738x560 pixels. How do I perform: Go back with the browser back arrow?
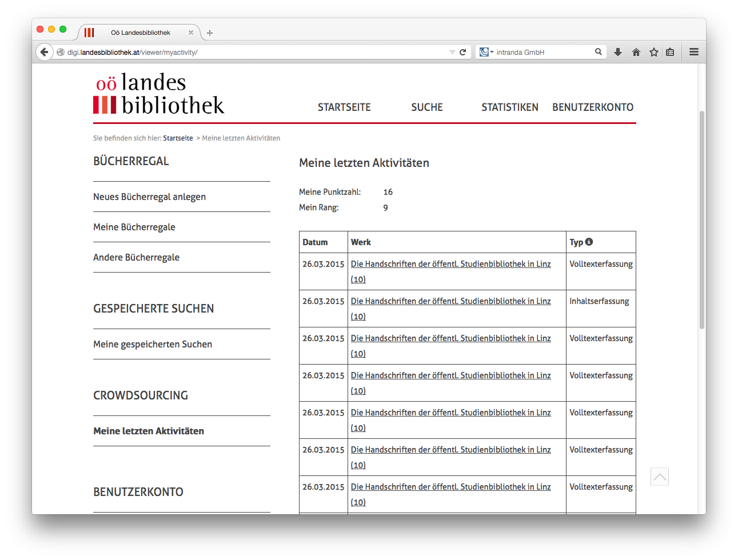point(44,52)
